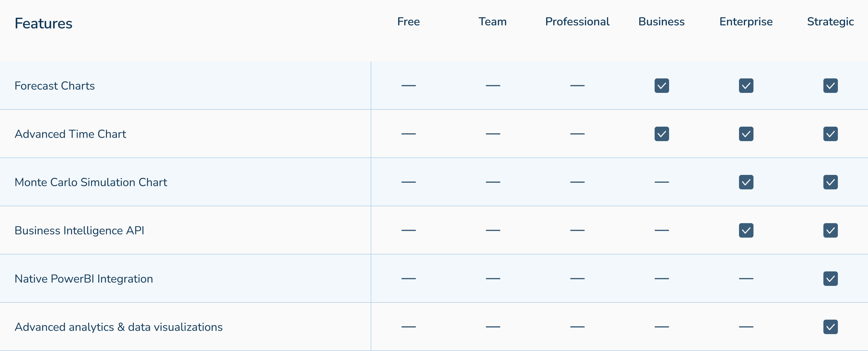Viewport: 868px width, 351px height.
Task: Click Forecast Charts checkmark under Enterprise
Action: click(746, 86)
